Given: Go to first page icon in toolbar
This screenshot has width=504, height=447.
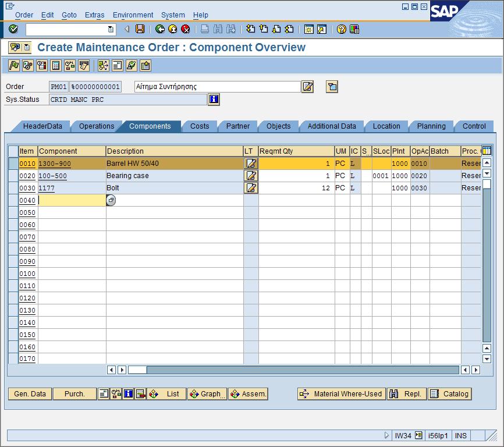Looking at the screenshot, I should (251, 29).
